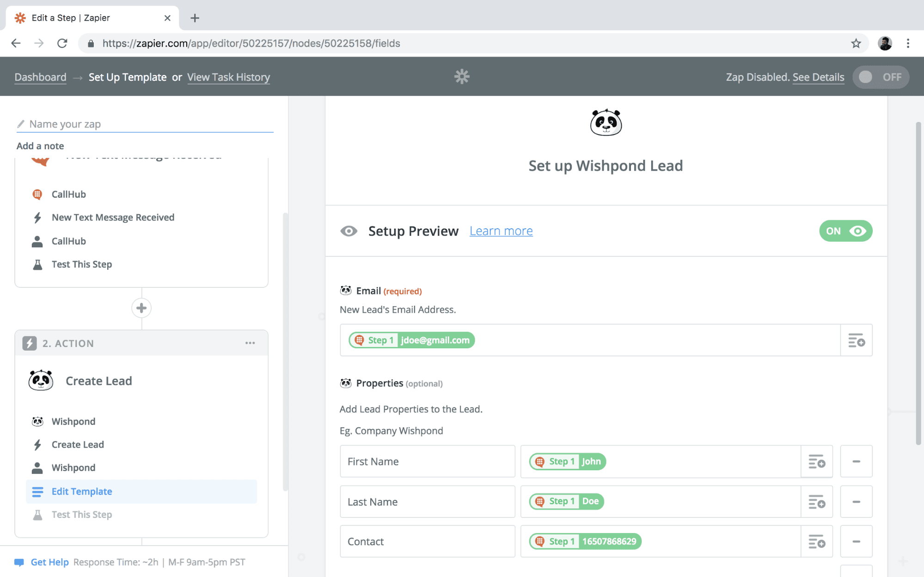Click the right panel vertical scrollbar

click(918, 283)
